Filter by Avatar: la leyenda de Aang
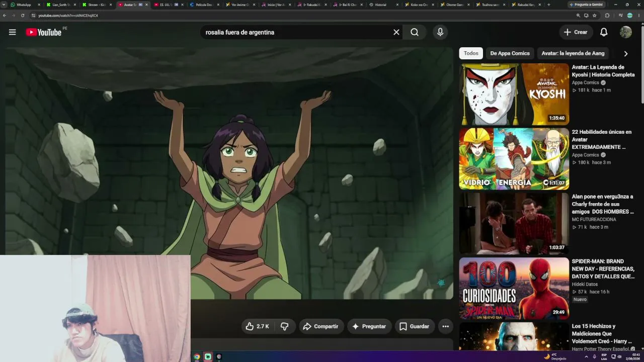Viewport: 644px width, 362px height. 573,53
